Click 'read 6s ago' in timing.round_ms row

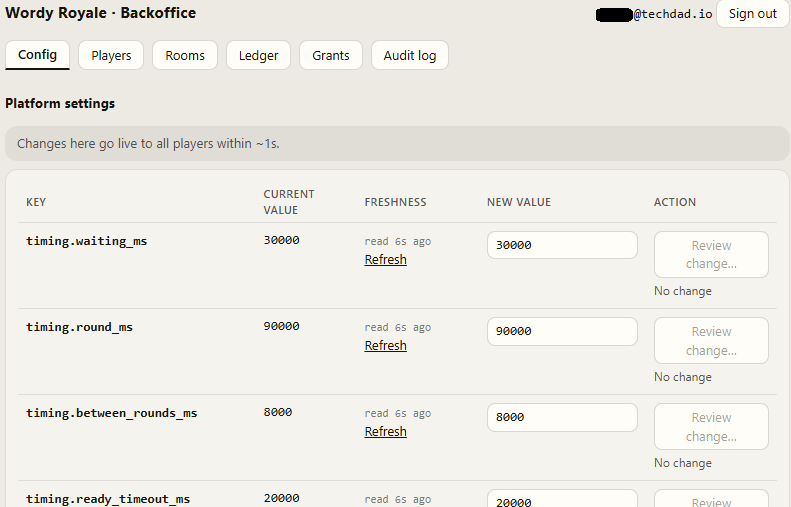pos(398,327)
